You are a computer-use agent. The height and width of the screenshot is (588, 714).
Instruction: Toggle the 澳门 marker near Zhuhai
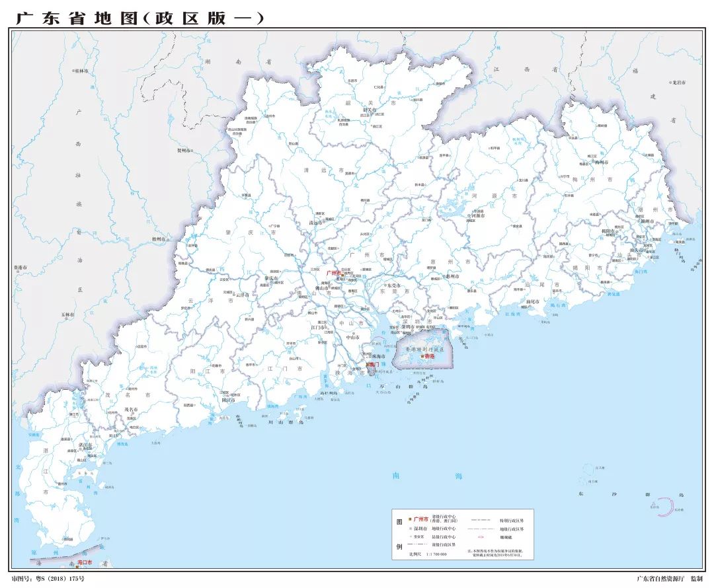tap(372, 365)
